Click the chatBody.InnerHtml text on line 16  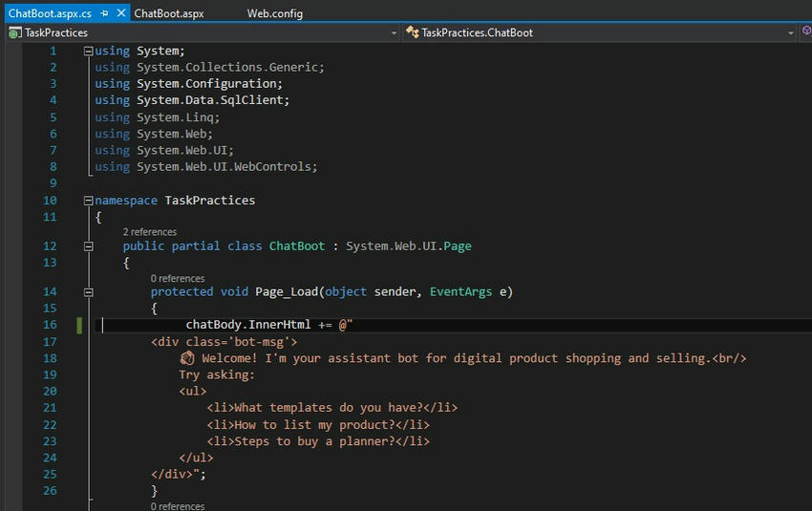248,326
